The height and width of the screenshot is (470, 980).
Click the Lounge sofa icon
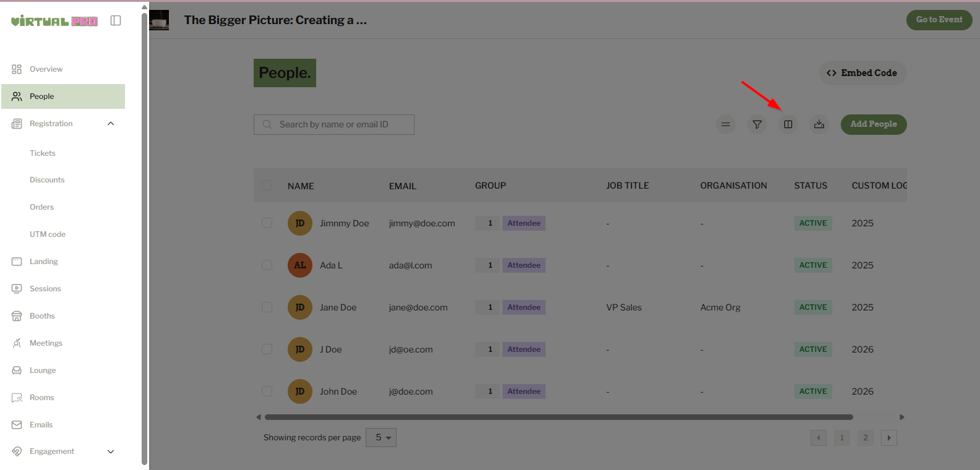click(x=17, y=370)
